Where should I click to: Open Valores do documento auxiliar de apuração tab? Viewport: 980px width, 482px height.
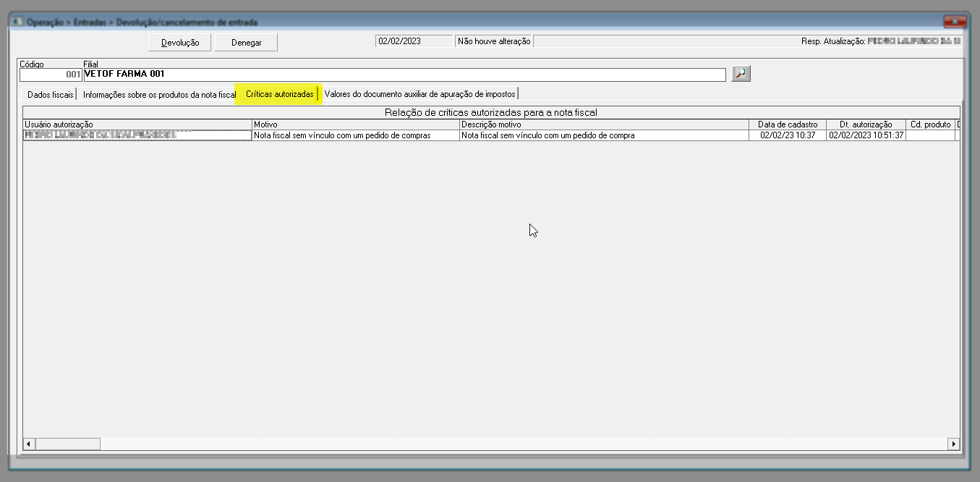(420, 95)
